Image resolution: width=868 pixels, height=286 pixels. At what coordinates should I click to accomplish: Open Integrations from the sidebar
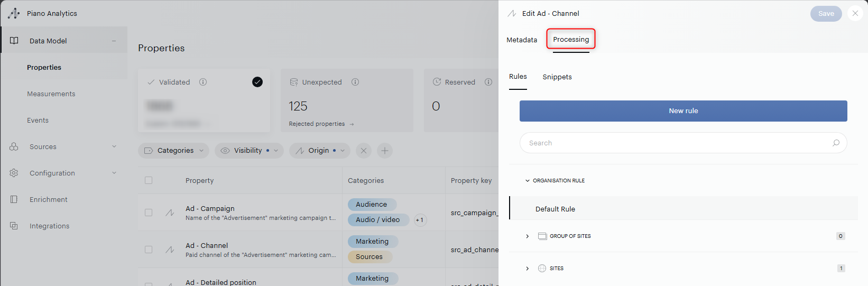tap(49, 226)
